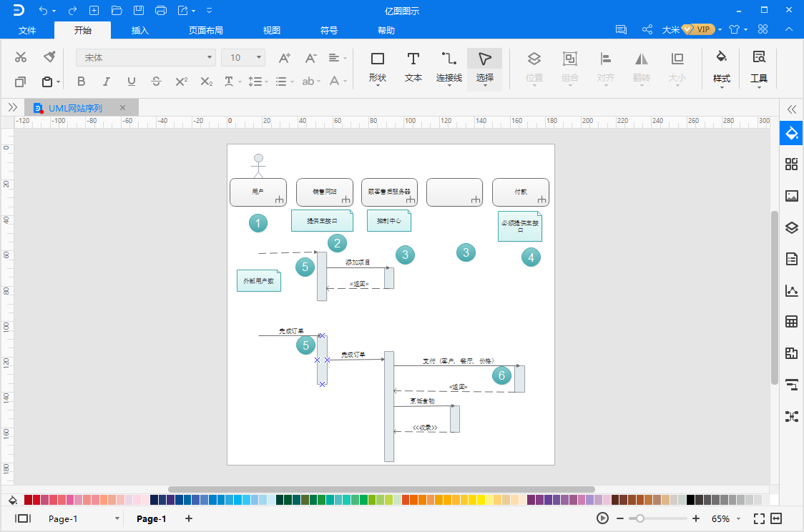Open the 页面布局 (Page Layout) tab

tap(206, 30)
